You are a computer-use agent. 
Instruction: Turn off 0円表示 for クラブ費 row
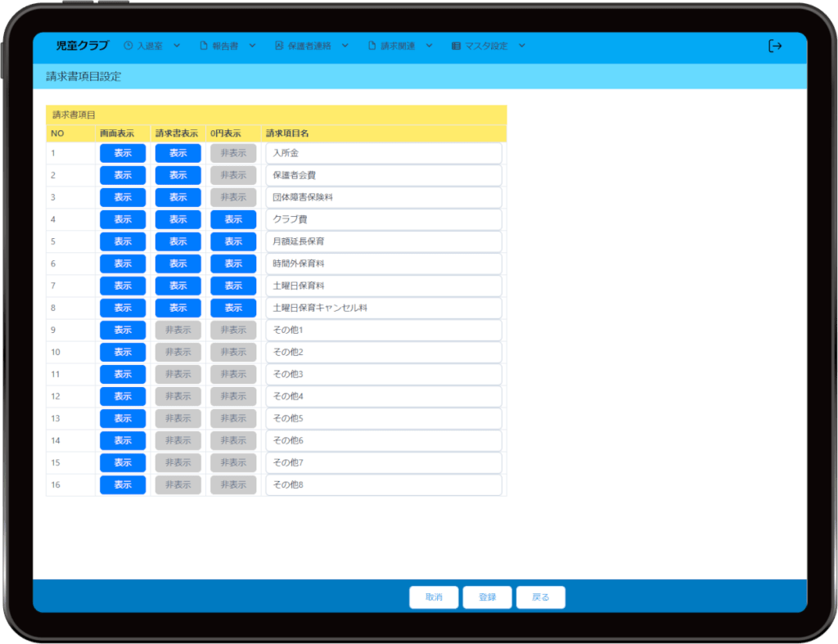point(233,219)
